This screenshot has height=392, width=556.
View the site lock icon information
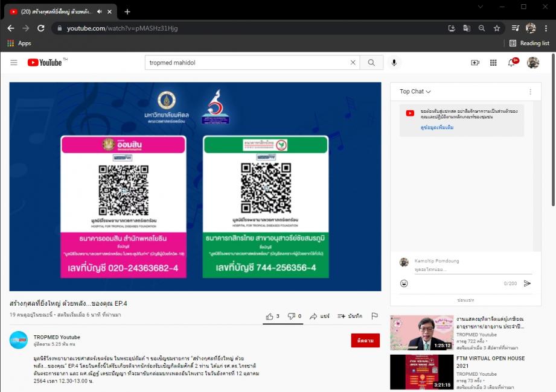pyautogui.click(x=59, y=28)
